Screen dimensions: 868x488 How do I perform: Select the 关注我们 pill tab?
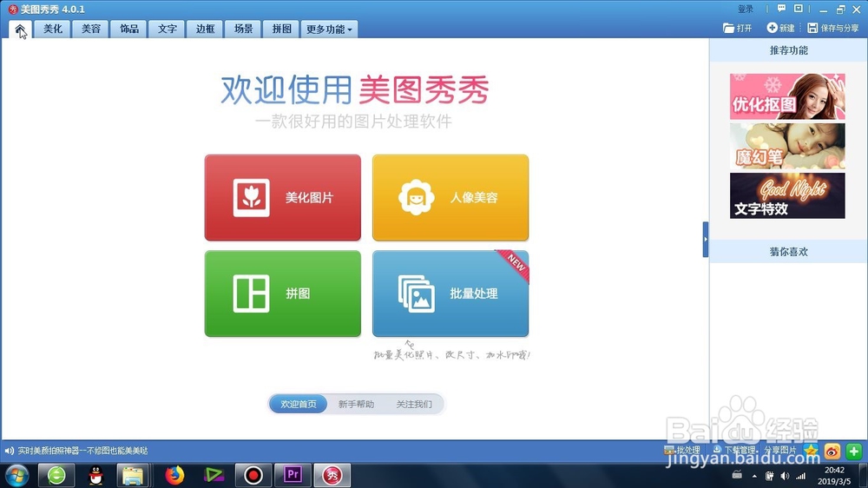point(414,405)
